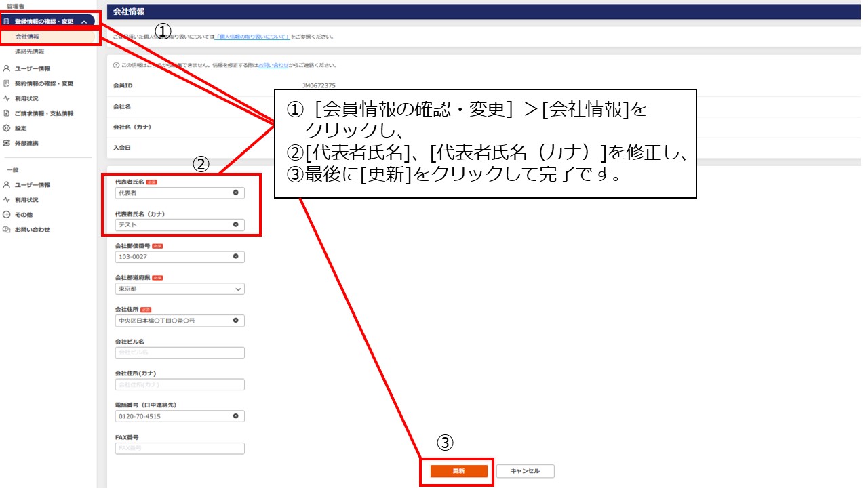Click the 入会日 row label
The image size is (868, 488).
[x=121, y=147]
